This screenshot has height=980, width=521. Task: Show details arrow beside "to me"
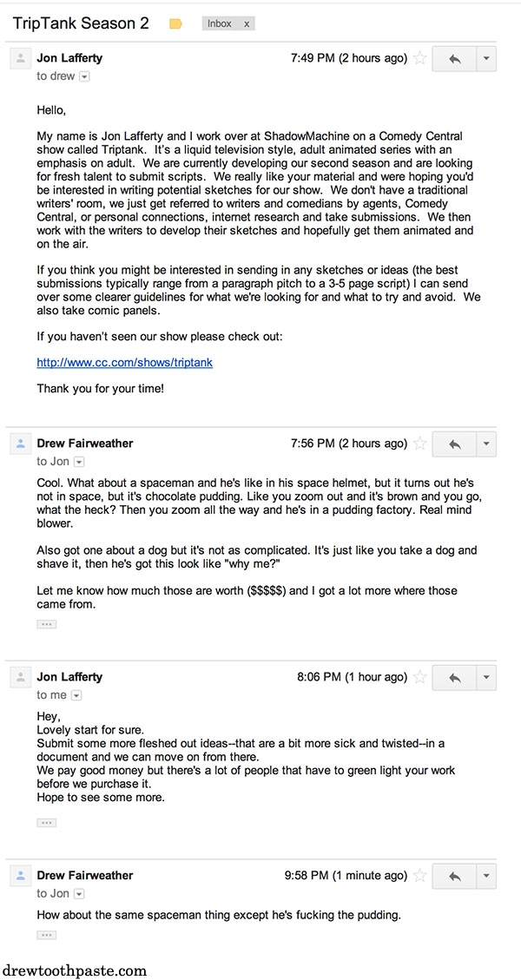77,695
